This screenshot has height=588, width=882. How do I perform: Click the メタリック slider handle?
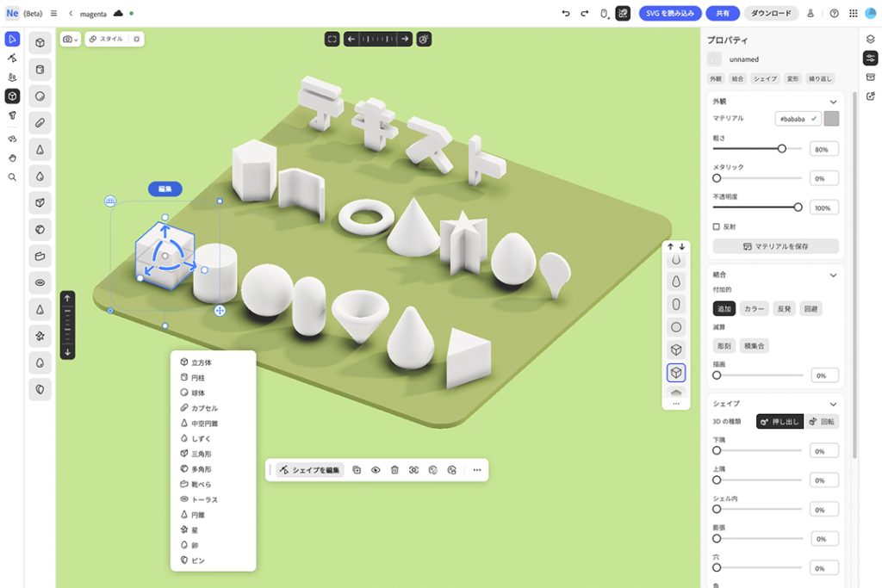(717, 178)
